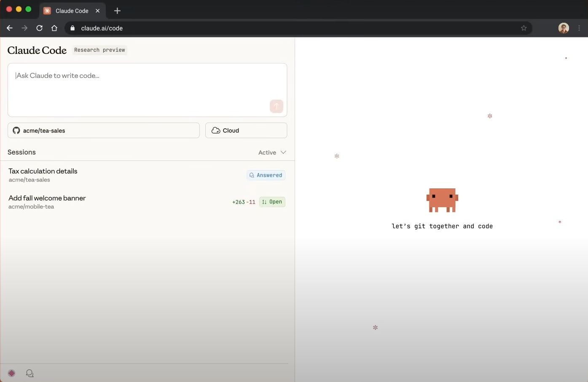Open a new browser tab with plus button

pyautogui.click(x=117, y=11)
